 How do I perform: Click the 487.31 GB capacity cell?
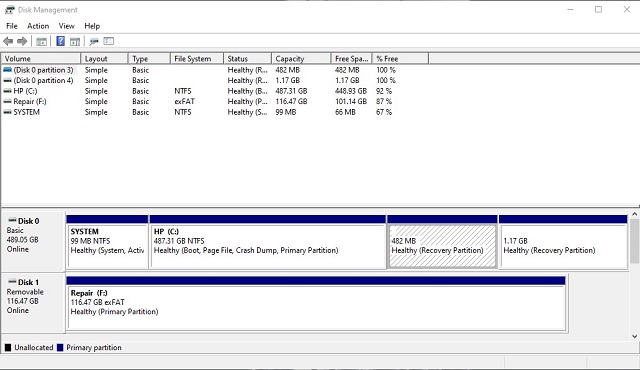[x=291, y=91]
